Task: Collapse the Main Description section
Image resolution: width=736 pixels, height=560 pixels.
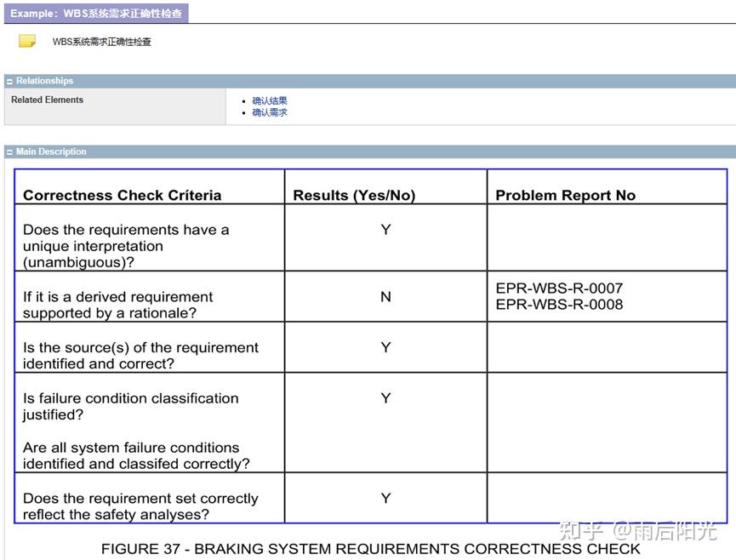Action: (x=9, y=152)
